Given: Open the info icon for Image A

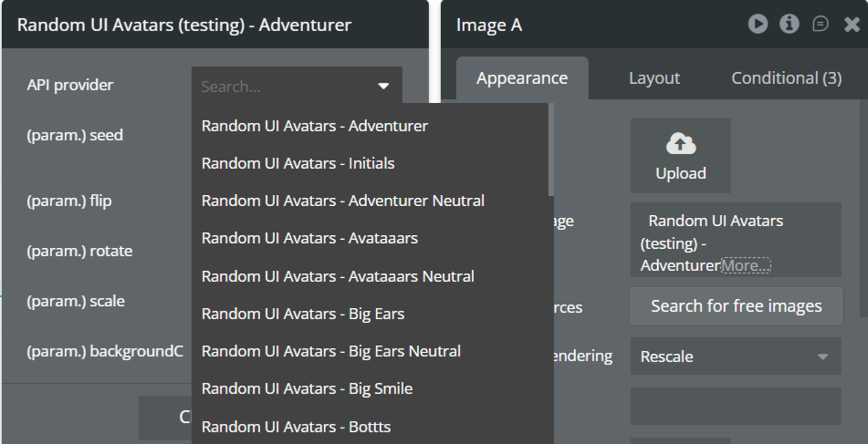Looking at the screenshot, I should click(x=790, y=25).
